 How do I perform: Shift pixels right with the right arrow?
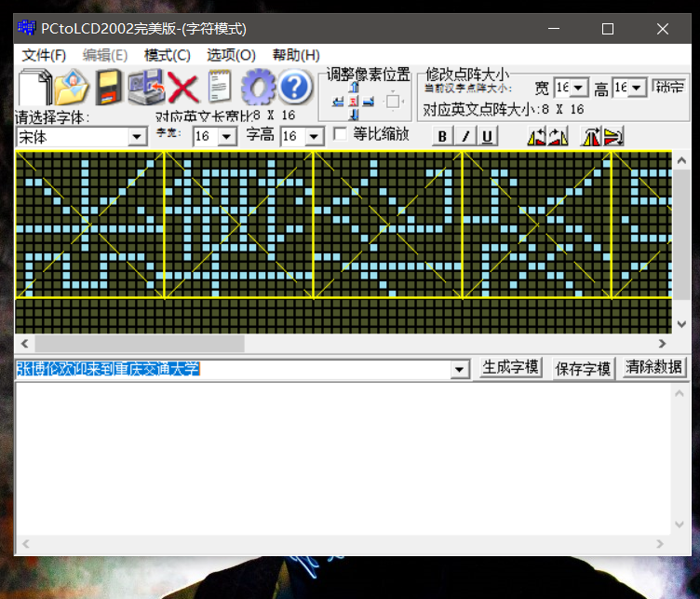coord(369,102)
